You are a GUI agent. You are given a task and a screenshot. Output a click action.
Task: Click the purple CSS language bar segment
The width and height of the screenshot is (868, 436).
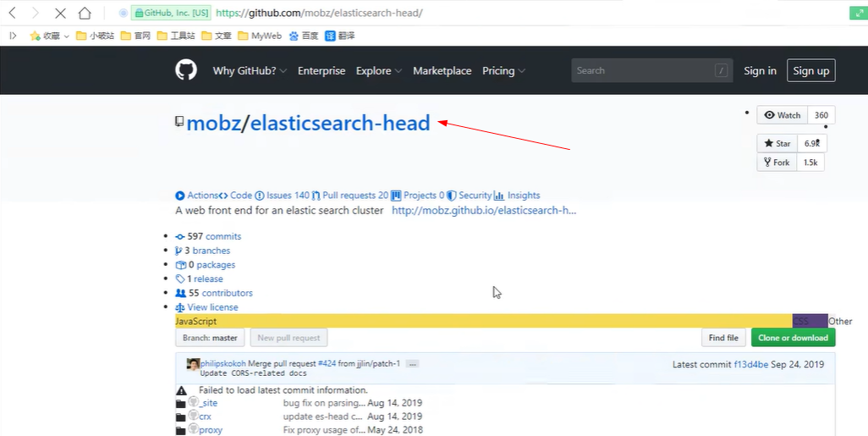(810, 322)
